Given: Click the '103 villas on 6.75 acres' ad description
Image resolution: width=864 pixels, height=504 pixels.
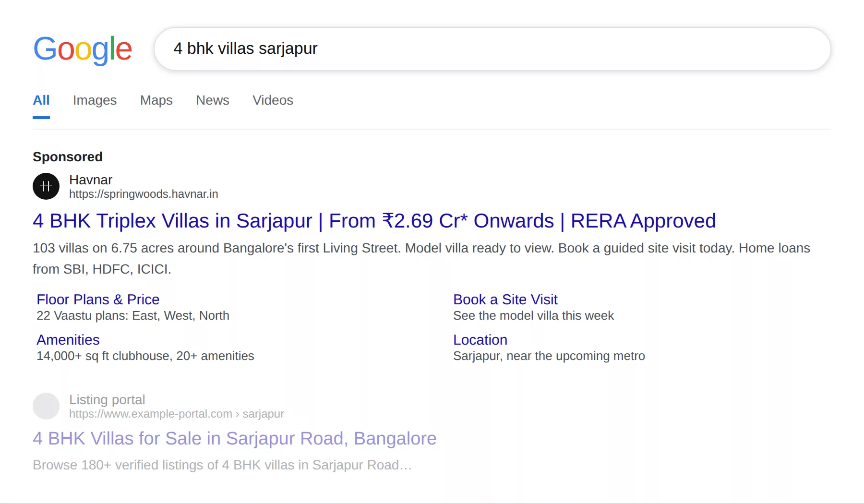Looking at the screenshot, I should coord(421,259).
